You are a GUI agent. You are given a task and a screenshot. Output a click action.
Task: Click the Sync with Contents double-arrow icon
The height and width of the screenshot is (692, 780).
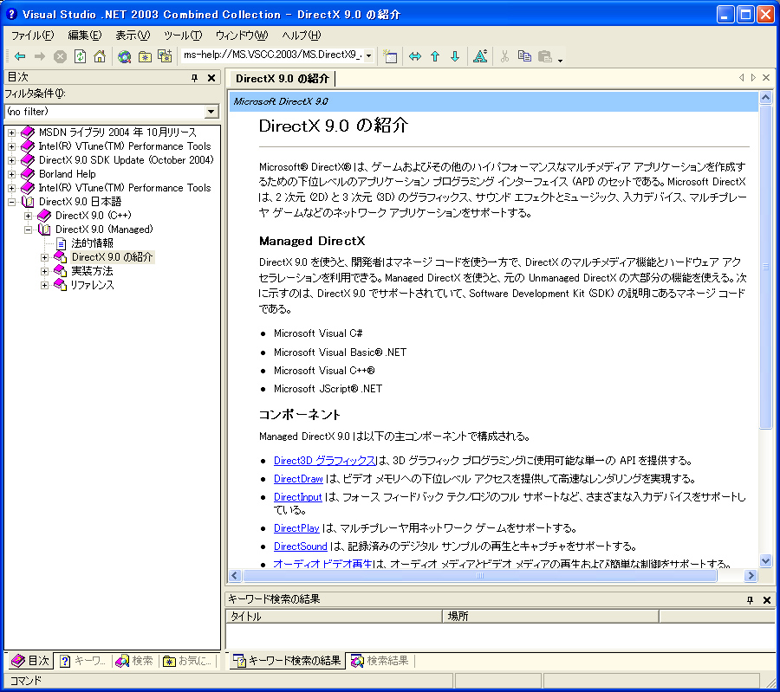415,57
